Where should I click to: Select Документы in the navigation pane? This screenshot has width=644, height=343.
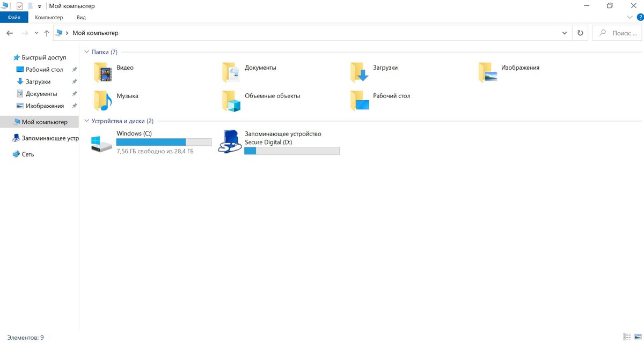pos(41,94)
